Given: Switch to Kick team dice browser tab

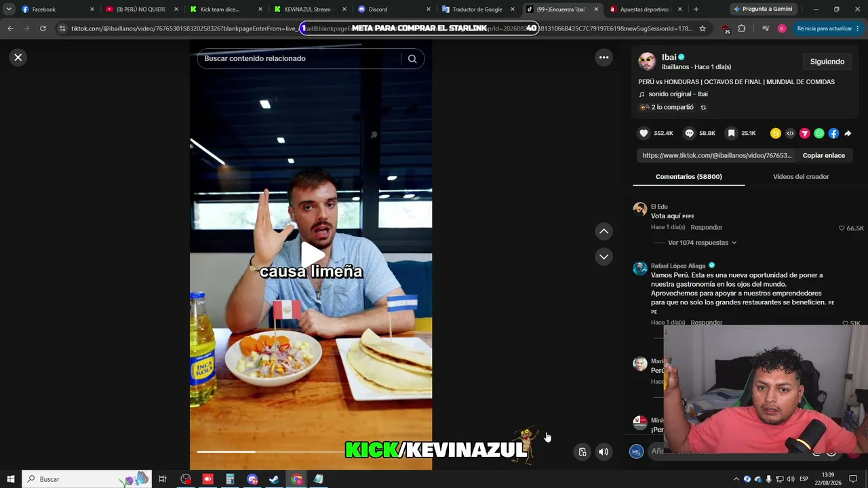Looking at the screenshot, I should 226,9.
